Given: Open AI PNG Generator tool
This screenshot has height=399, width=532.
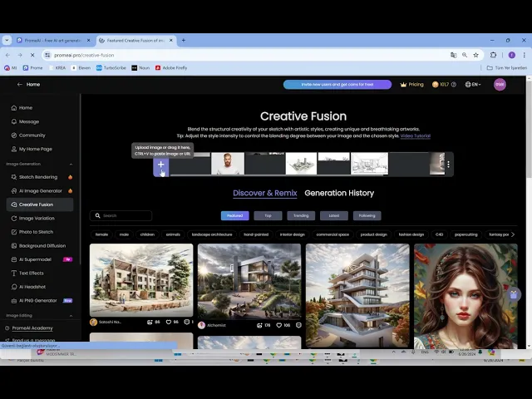Looking at the screenshot, I should pos(40,301).
